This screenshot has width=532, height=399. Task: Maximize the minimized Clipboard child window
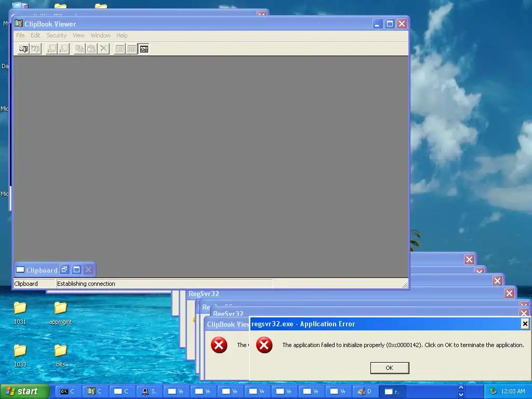77,270
